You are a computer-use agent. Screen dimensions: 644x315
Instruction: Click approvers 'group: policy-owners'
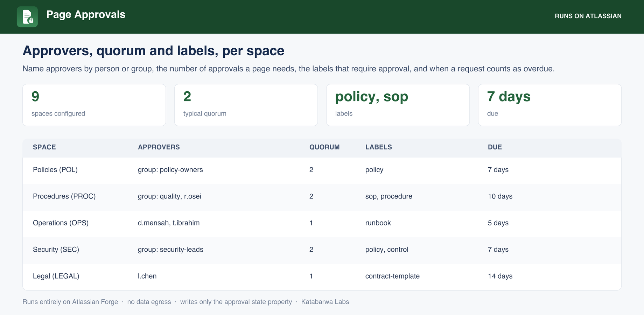170,170
